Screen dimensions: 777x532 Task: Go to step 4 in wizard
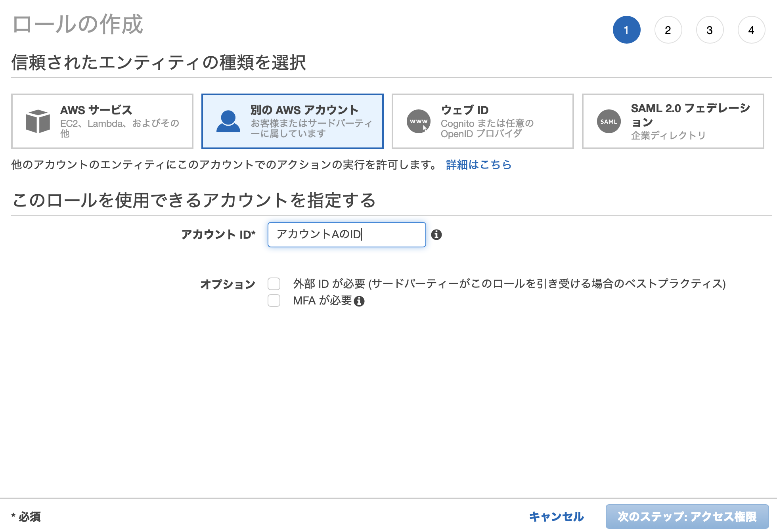coord(752,30)
